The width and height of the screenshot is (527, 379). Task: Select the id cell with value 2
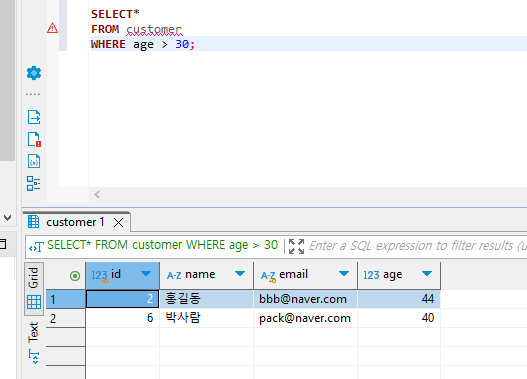click(x=122, y=299)
